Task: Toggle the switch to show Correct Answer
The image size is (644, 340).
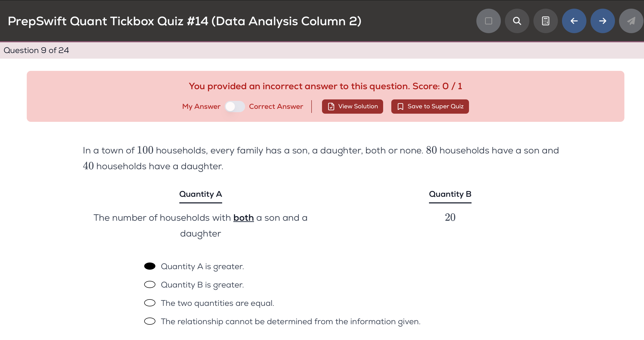Action: (235, 107)
